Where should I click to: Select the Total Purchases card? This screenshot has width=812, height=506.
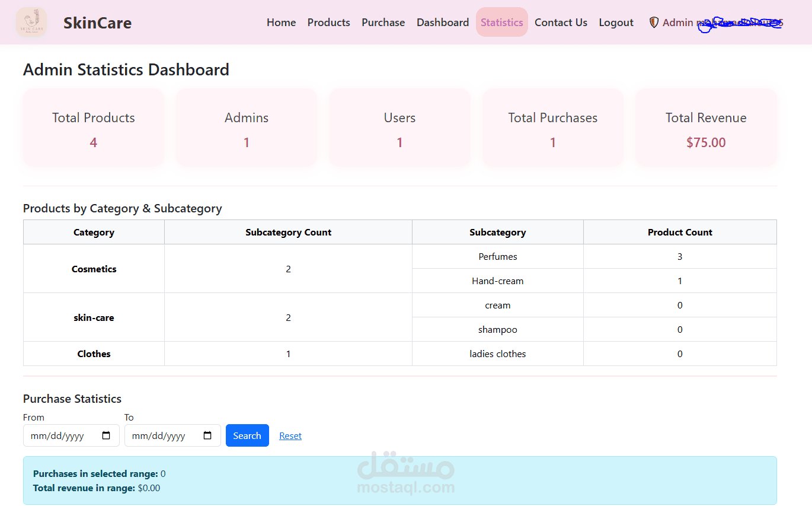pyautogui.click(x=553, y=128)
